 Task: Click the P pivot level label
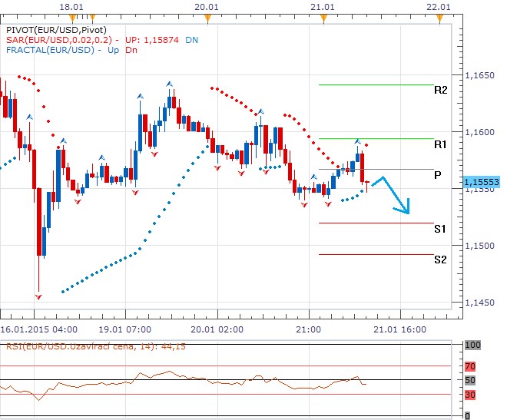coord(437,175)
